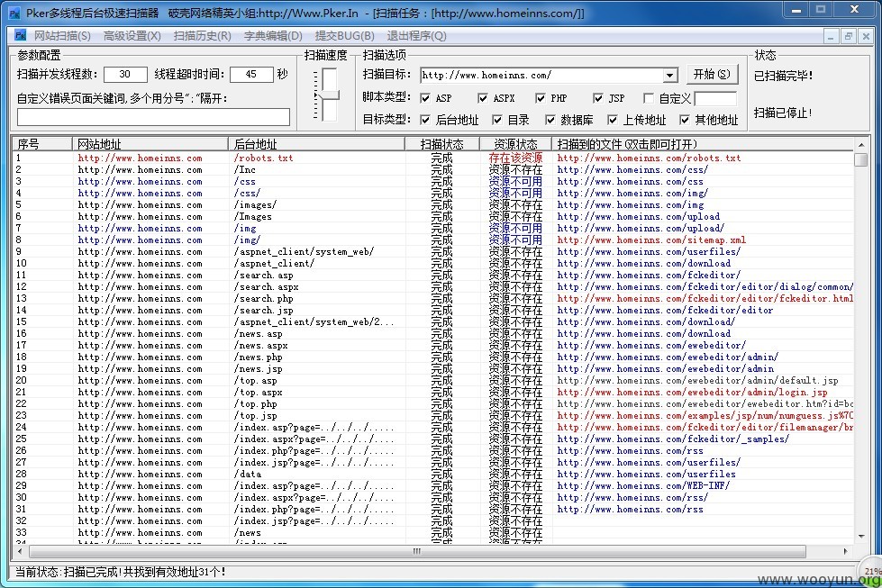This screenshot has width=882, height=588.
Task: Click the inner window restore icon
Action: point(849,36)
